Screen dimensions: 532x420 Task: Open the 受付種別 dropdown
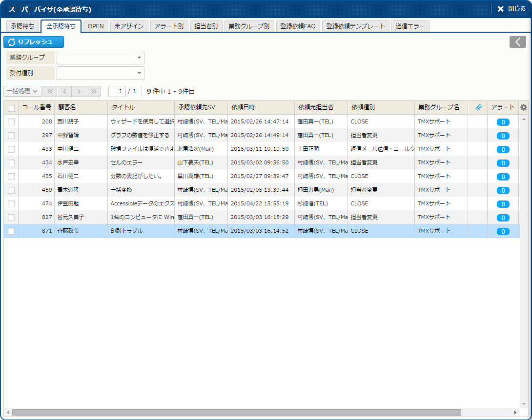pyautogui.click(x=139, y=73)
